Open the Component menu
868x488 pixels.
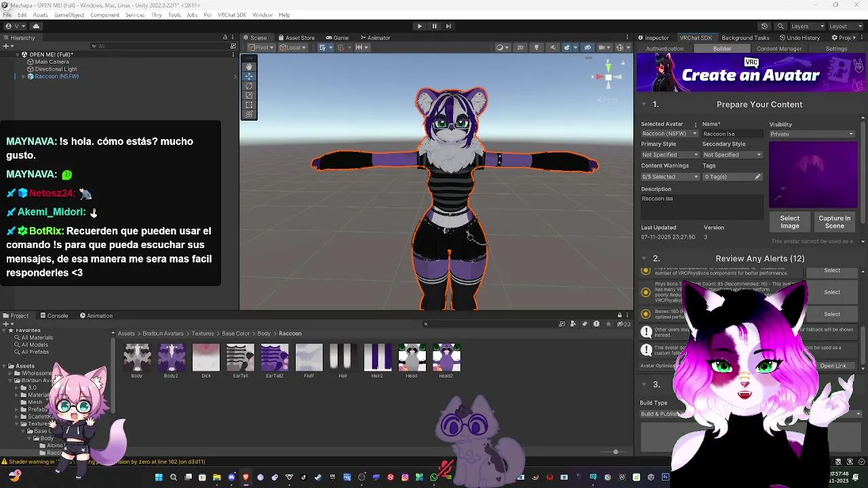[104, 15]
